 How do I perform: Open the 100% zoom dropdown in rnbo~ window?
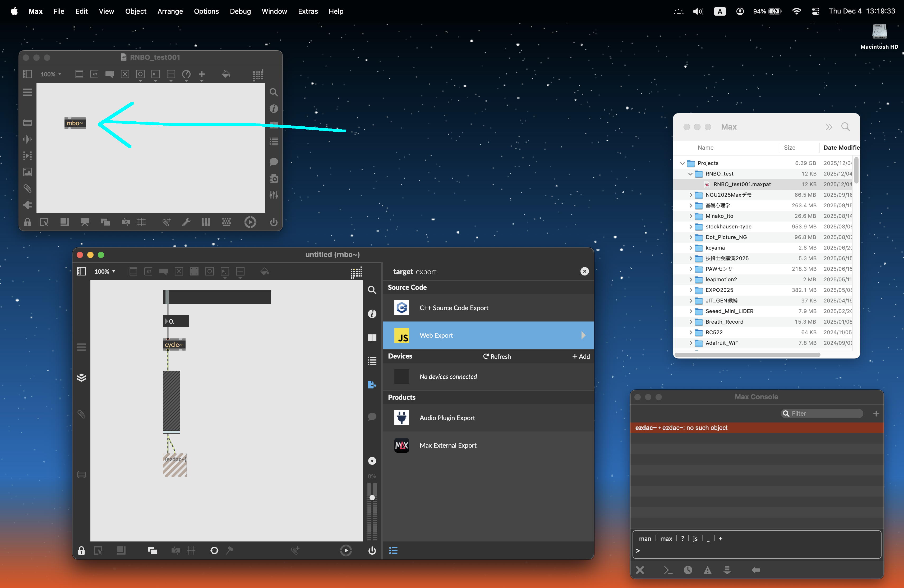105,271
